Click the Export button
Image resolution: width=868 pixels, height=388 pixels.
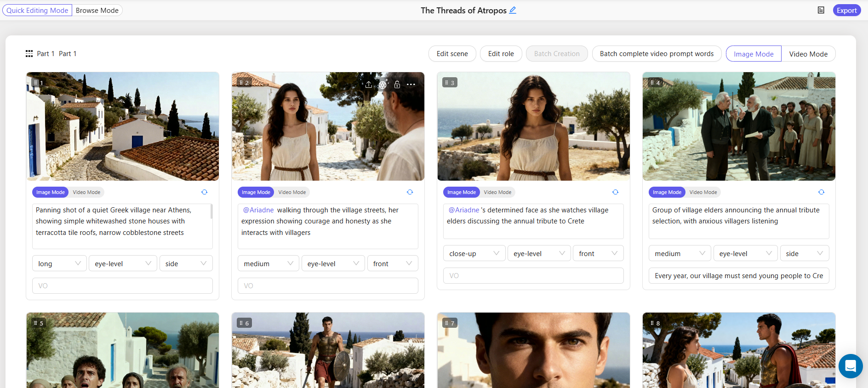tap(847, 10)
